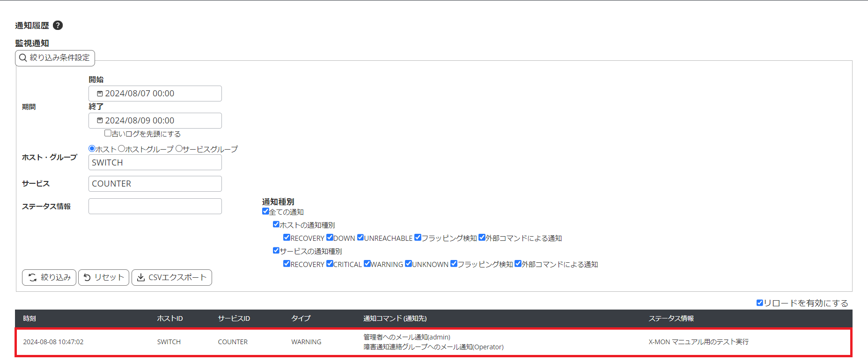Click the service field containing COUNTER
Screen dimensions: 868x361
click(155, 184)
